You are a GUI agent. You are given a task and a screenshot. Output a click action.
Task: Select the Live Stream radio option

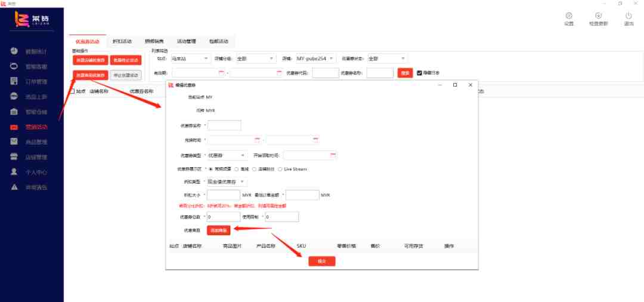tap(280, 169)
